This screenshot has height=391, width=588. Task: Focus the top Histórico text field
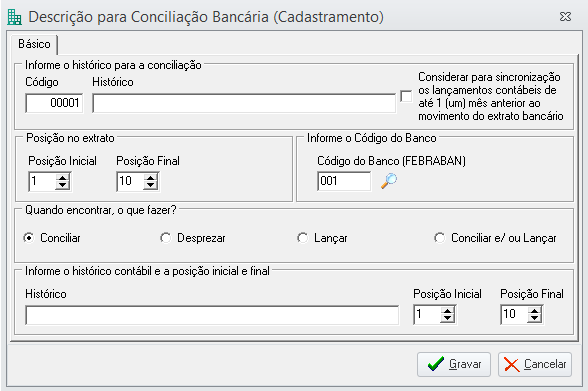coord(244,103)
